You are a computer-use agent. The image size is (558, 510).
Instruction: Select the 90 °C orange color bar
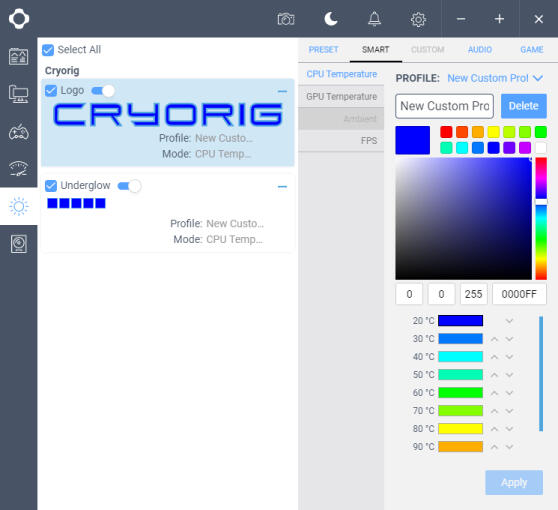[x=460, y=447]
